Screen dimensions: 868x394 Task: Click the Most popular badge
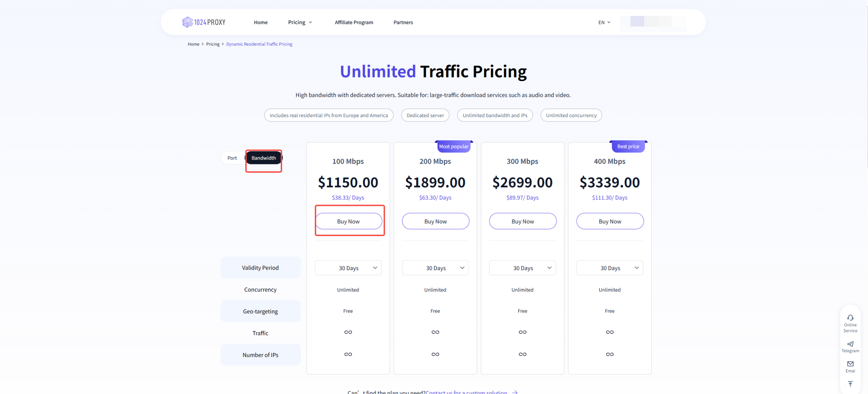(x=453, y=147)
